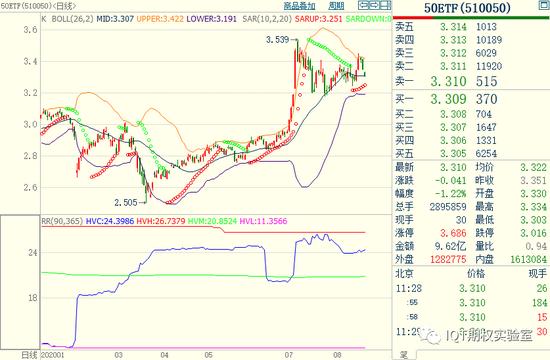Click the 3.4 price axis label
The image size is (550, 360).
click(31, 62)
